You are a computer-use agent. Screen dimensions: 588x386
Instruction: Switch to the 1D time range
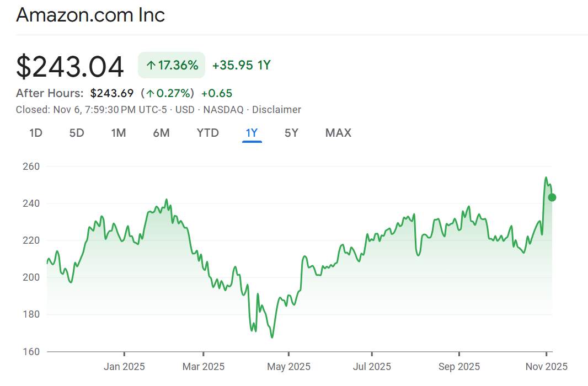click(x=36, y=133)
